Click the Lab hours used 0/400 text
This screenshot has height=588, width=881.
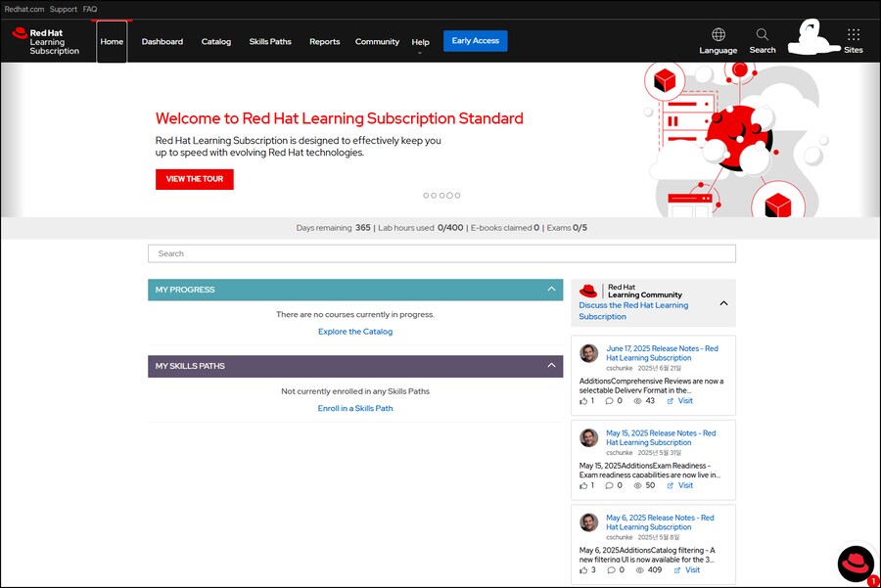coord(420,227)
